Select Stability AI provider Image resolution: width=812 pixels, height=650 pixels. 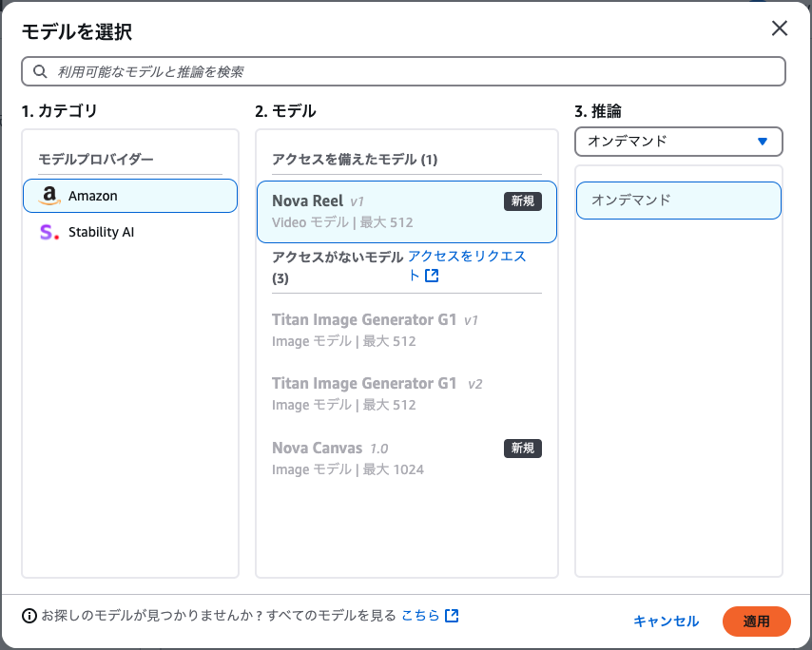130,232
